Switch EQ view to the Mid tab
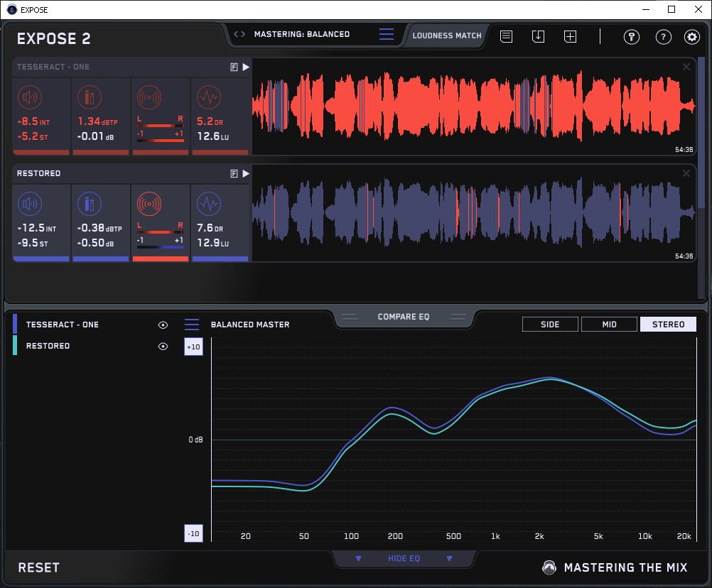Viewport: 712px width, 588px height. 609,325
